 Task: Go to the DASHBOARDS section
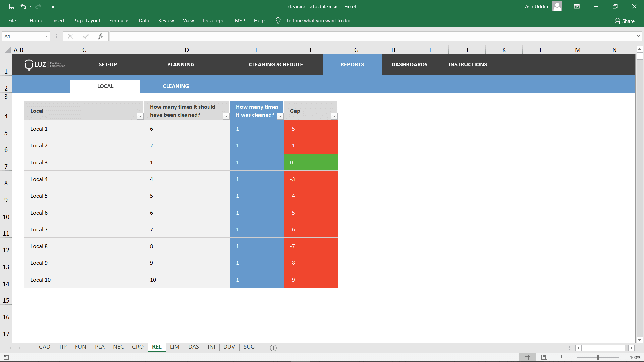[x=409, y=64]
